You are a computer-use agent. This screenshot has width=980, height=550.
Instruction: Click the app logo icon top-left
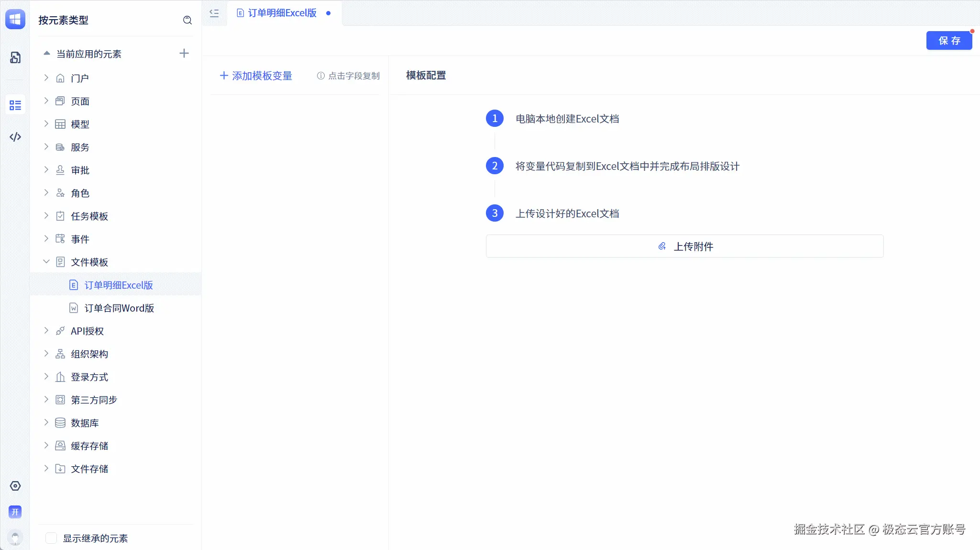tap(15, 19)
